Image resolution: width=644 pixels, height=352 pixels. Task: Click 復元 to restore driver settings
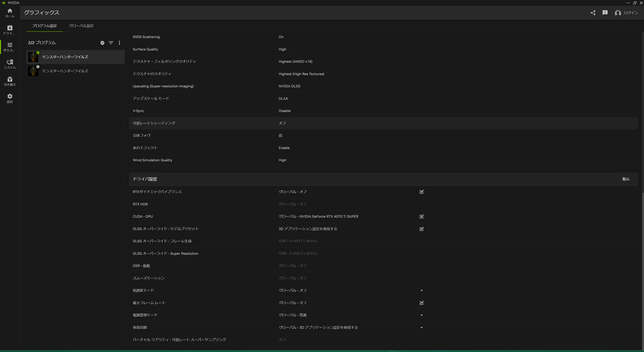click(625, 179)
